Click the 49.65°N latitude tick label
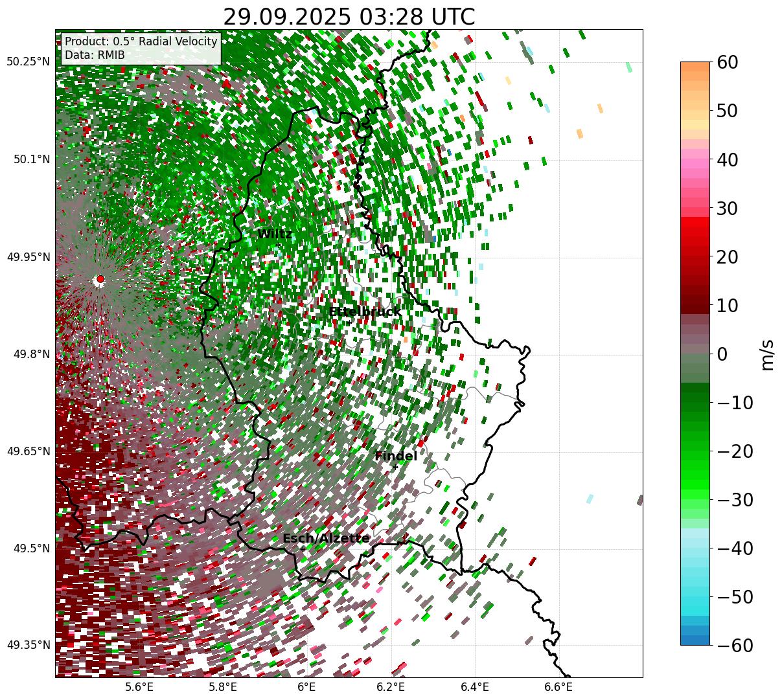The width and height of the screenshot is (782, 700). (28, 451)
